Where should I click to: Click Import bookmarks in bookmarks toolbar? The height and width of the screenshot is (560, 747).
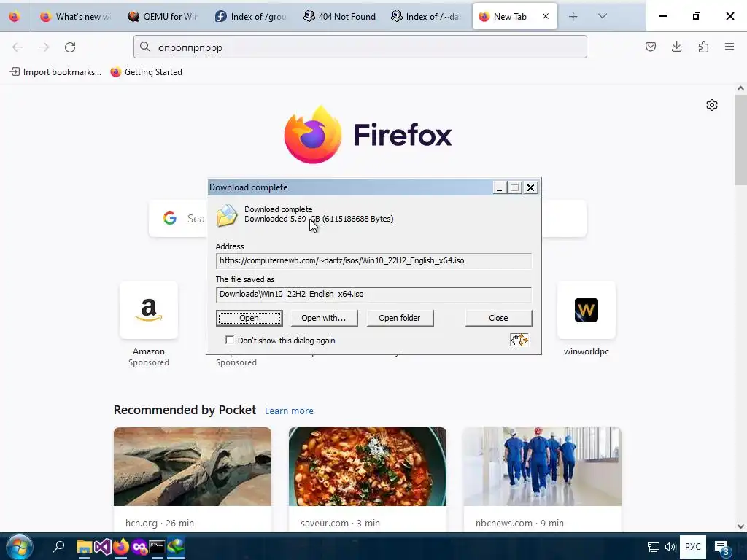55,72
